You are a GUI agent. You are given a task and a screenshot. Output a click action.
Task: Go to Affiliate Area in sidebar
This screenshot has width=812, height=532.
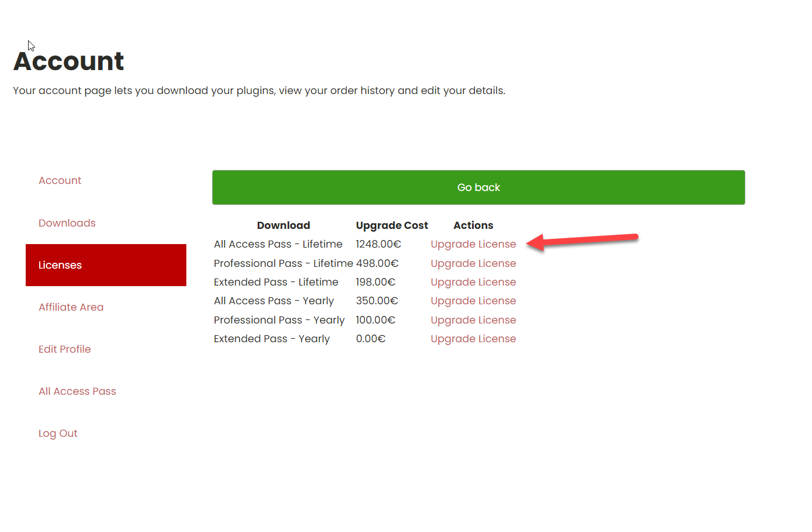pos(71,307)
